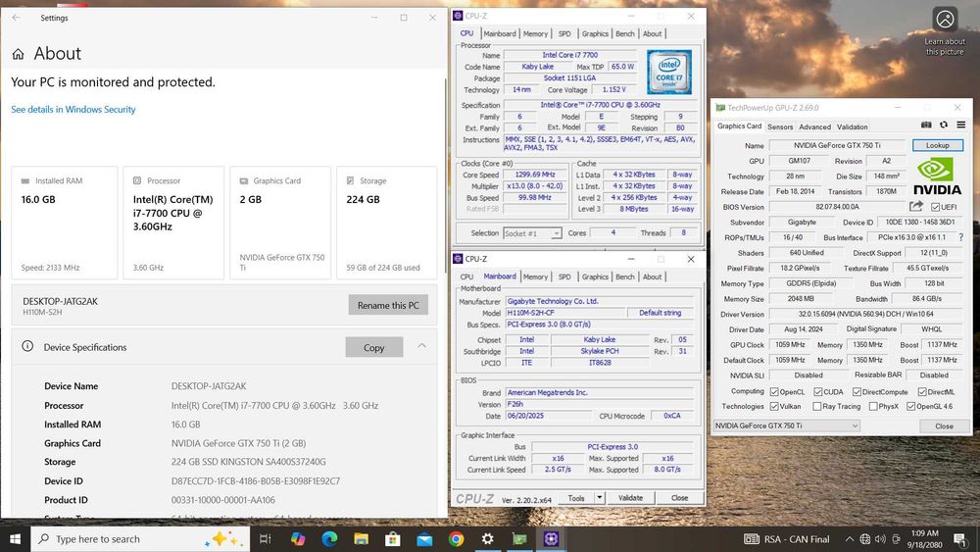Open File Explorer from the taskbar
980x552 pixels.
tap(362, 539)
